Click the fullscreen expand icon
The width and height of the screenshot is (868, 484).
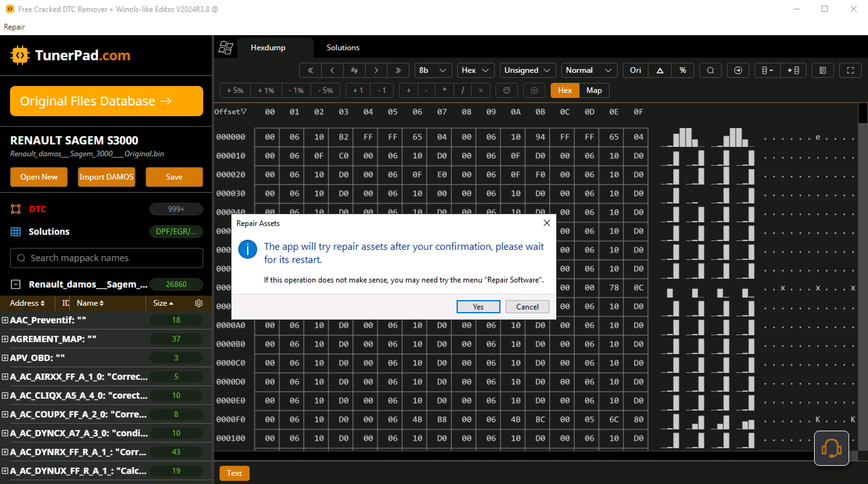850,70
